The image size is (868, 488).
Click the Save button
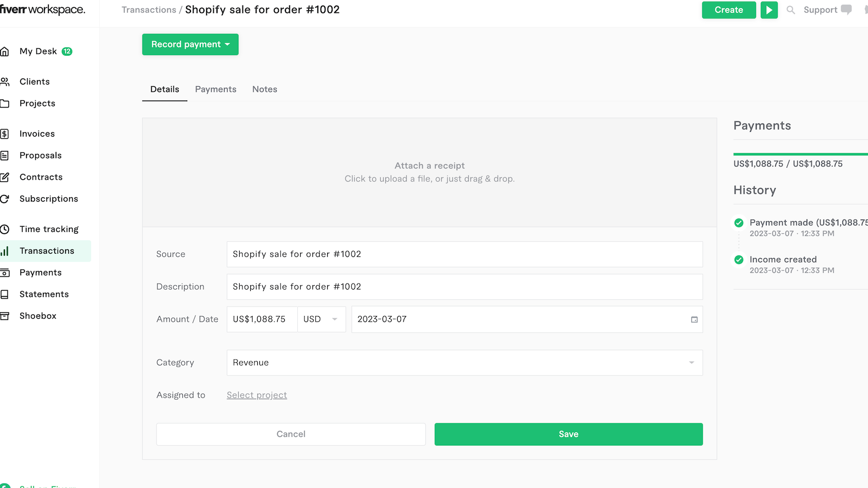click(x=569, y=434)
